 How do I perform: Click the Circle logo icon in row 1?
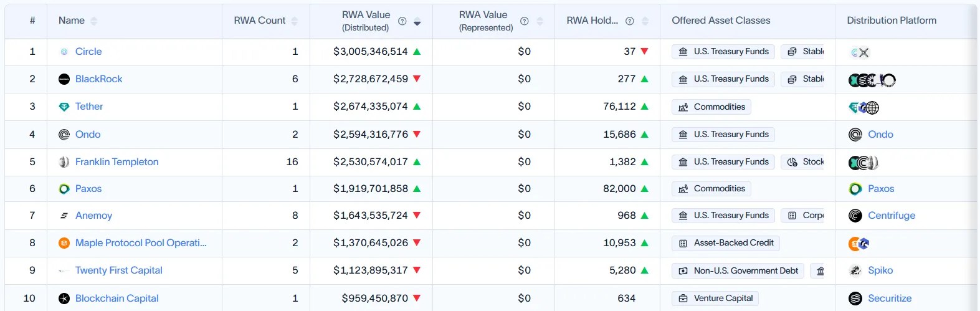64,52
